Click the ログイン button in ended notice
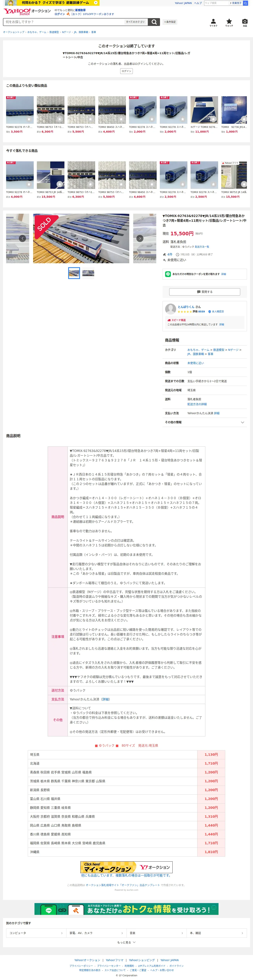The height and width of the screenshot is (980, 253). point(126,71)
